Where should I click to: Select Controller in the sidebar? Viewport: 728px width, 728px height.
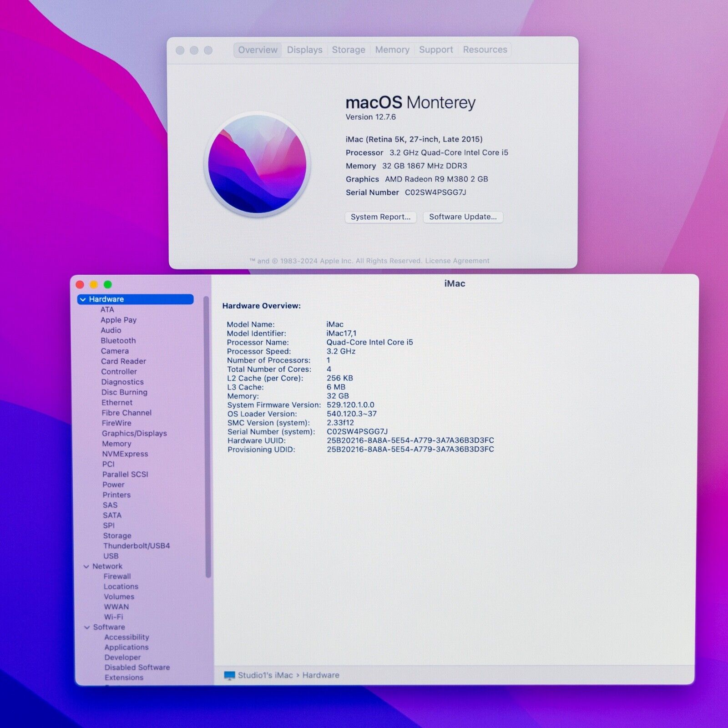point(119,372)
